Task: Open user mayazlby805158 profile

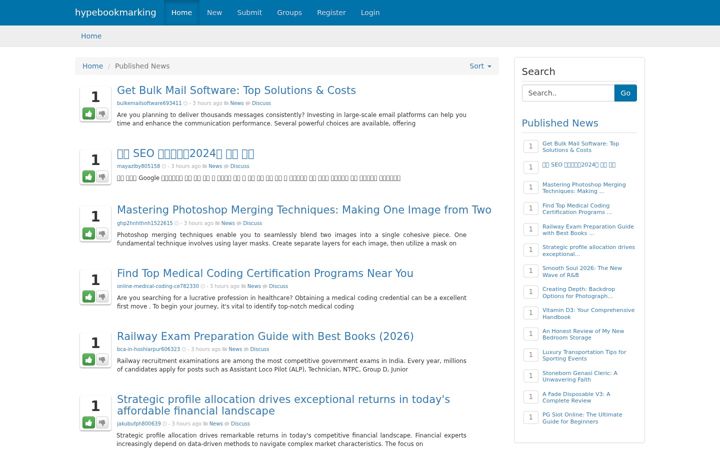Action: pyautogui.click(x=138, y=166)
